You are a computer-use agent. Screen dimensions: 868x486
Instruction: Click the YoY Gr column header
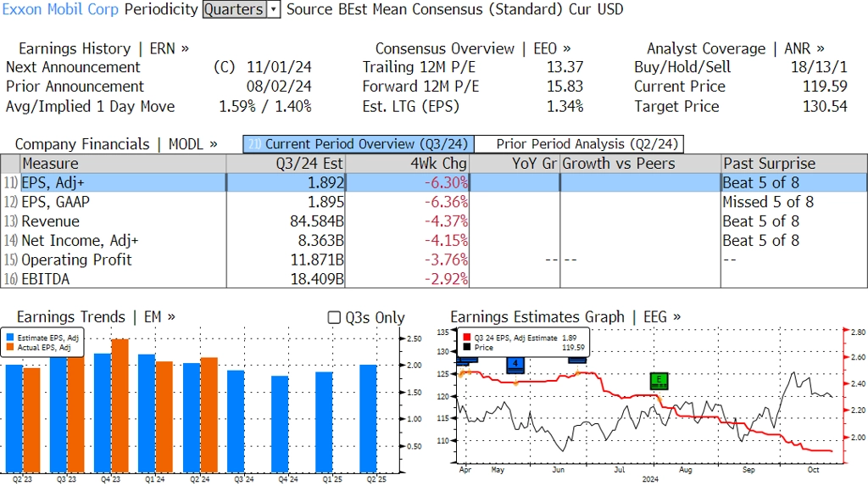click(x=515, y=164)
